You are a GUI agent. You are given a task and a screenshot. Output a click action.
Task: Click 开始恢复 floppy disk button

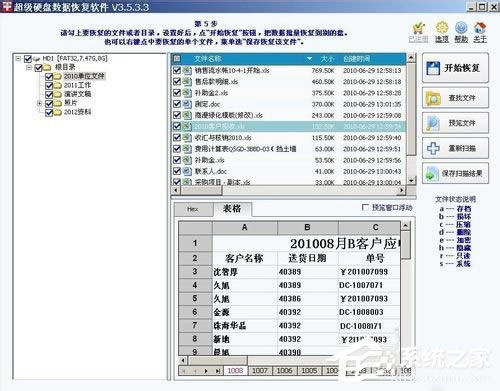click(455, 68)
